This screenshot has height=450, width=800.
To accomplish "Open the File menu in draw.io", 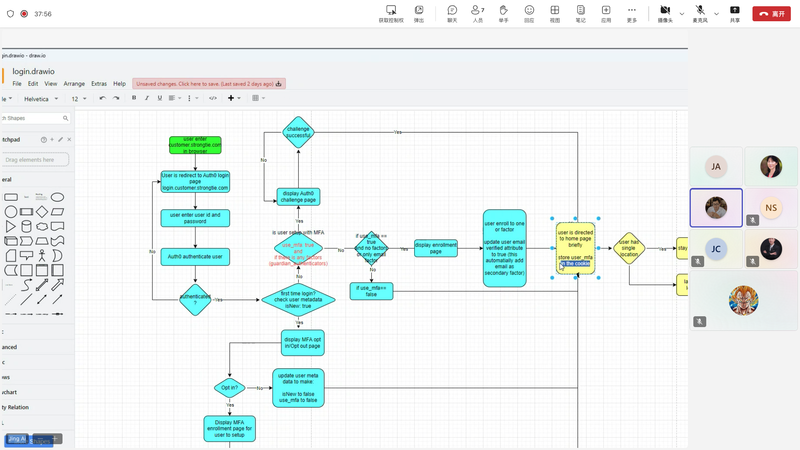I will tap(17, 84).
